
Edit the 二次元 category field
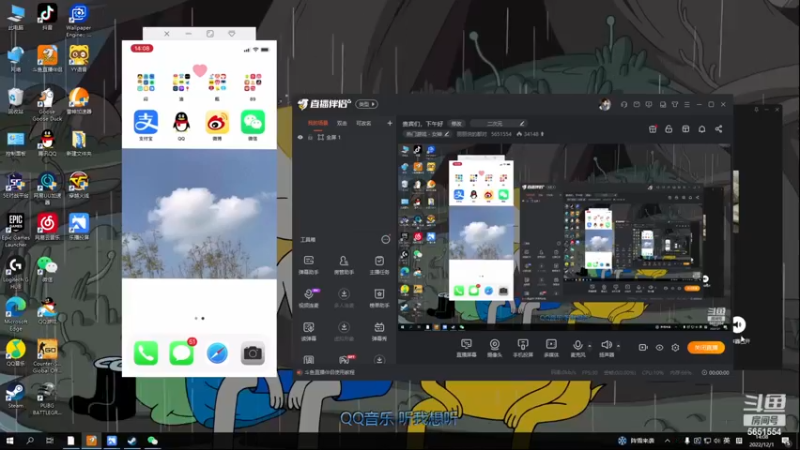pyautogui.click(x=498, y=123)
